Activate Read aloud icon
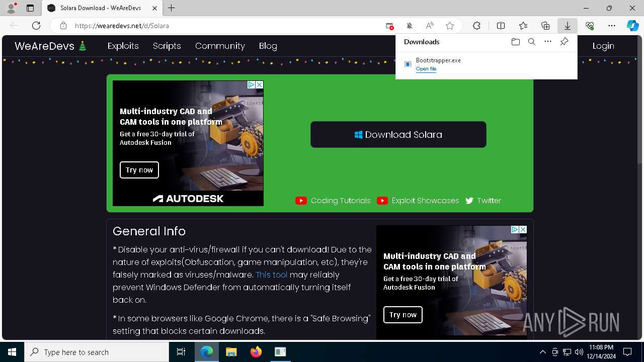Viewport: 644px width, 362px height. pyautogui.click(x=430, y=26)
